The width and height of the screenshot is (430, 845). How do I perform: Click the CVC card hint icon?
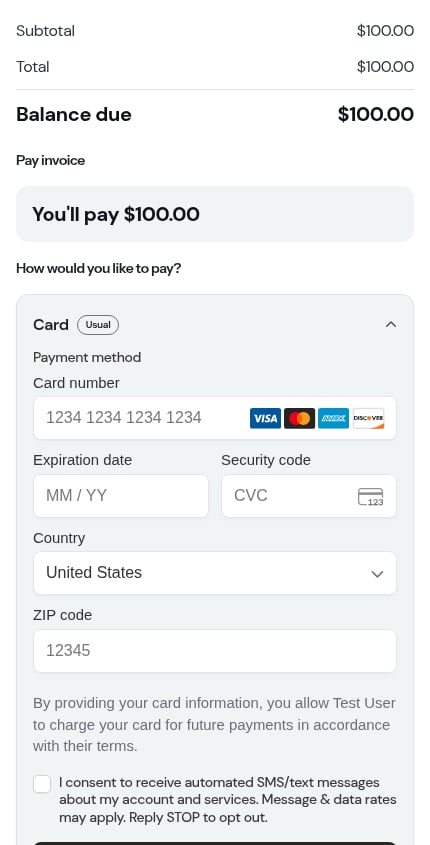(x=371, y=497)
